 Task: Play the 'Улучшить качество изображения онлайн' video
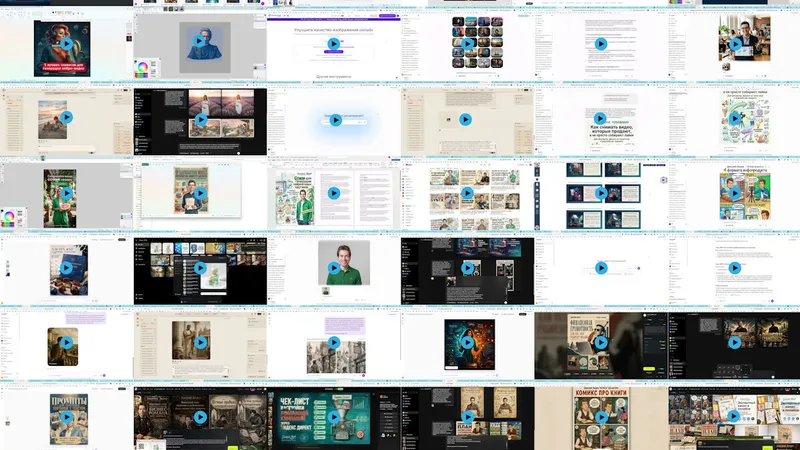click(x=334, y=44)
